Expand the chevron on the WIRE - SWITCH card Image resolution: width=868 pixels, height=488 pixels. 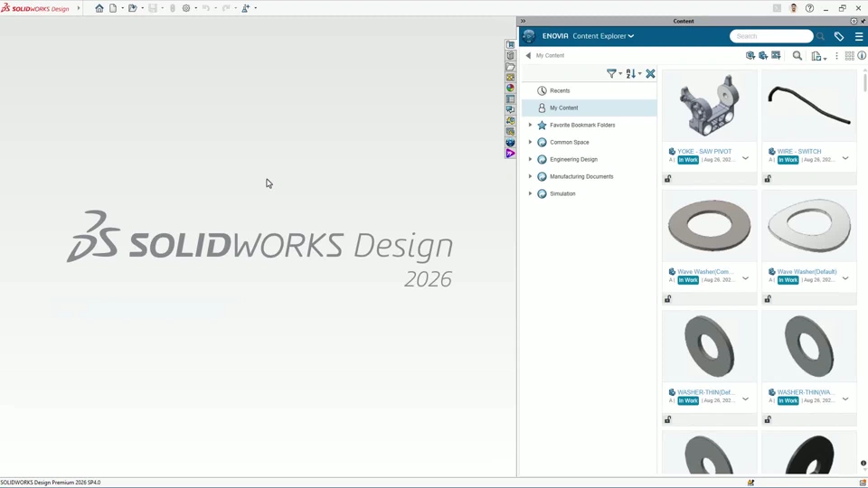tap(845, 158)
